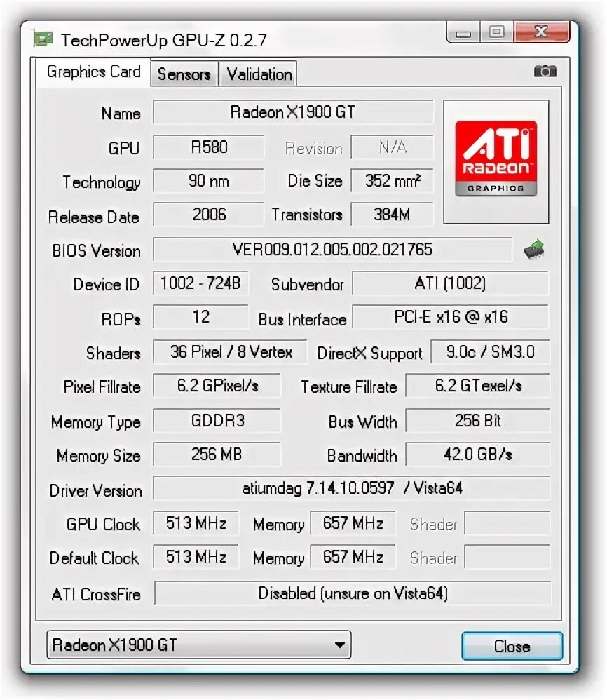Click the ROPs field showing 12
Viewport: 607px width, 700px height.
click(x=200, y=317)
